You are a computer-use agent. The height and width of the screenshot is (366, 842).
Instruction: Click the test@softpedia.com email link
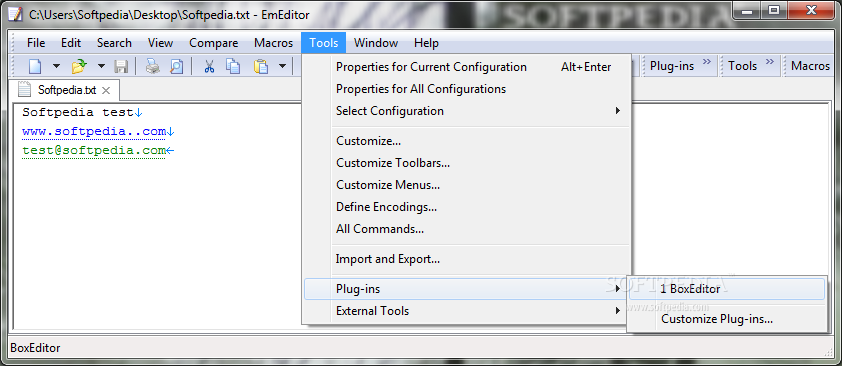(94, 151)
